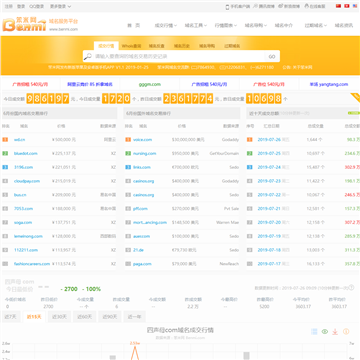Select the 近90天 chart range tab
The height and width of the screenshot is (360, 360).
(110, 317)
